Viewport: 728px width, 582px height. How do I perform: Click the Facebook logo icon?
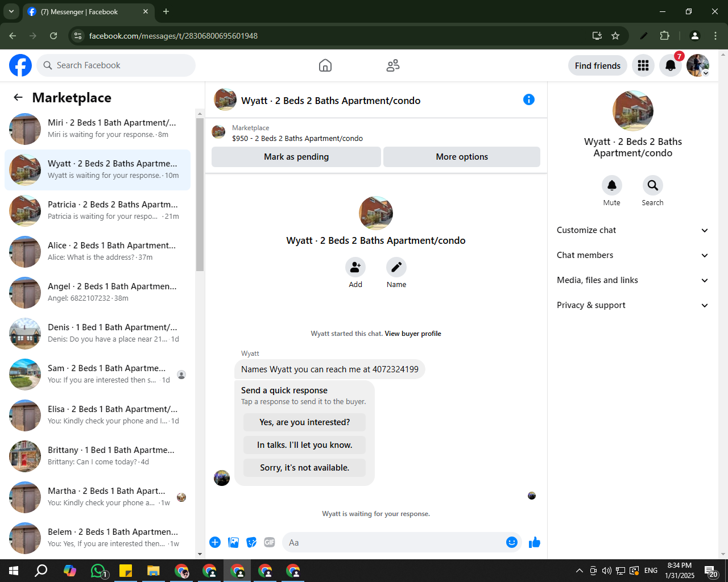coord(20,65)
